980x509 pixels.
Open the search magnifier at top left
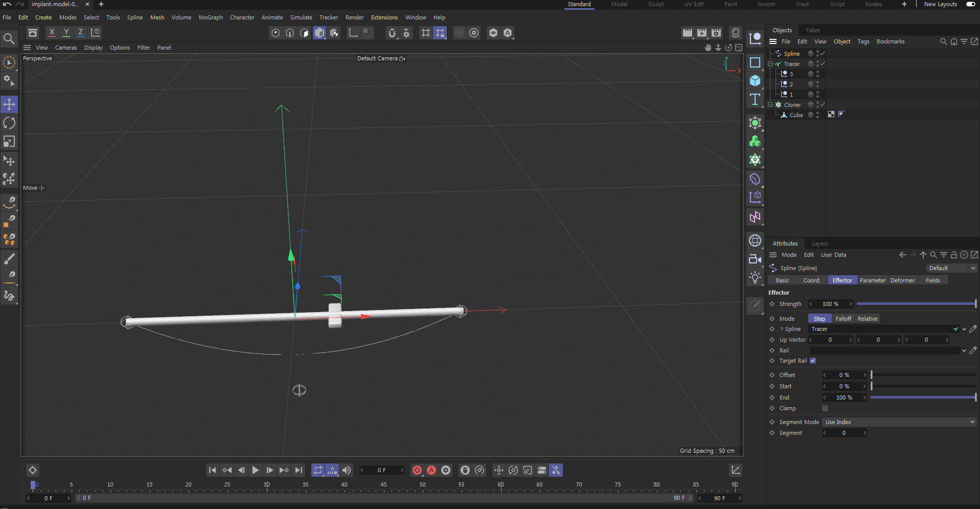(9, 39)
